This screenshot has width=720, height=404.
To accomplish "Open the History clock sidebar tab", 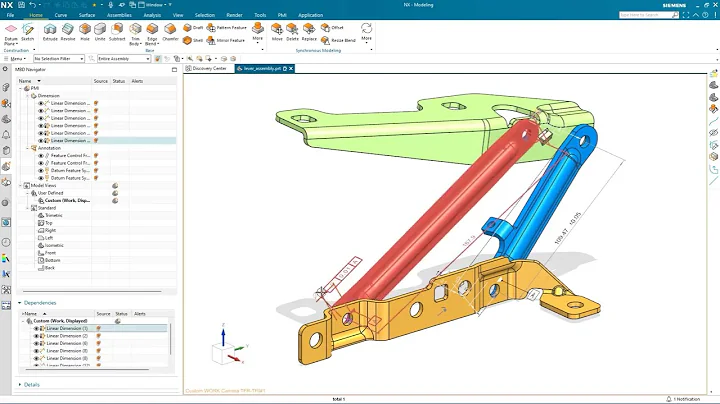I will [x=6, y=242].
